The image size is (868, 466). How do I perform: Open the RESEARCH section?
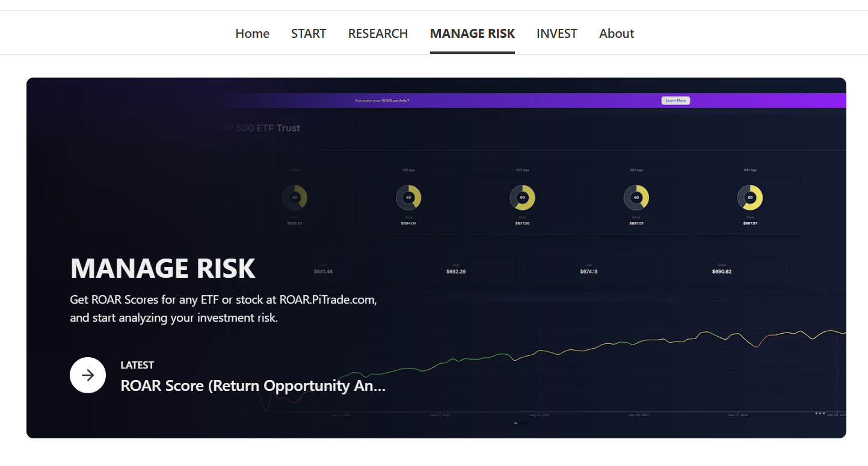coord(378,34)
